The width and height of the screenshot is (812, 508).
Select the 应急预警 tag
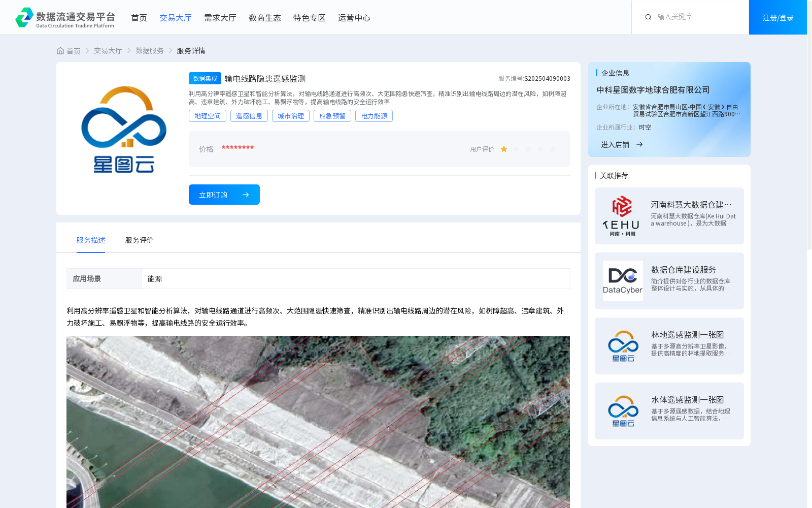tap(332, 116)
